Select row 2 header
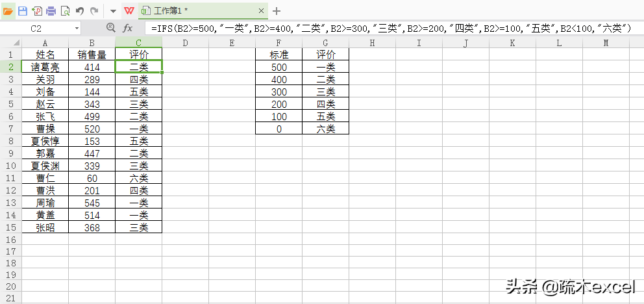This screenshot has width=644, height=304. point(10,67)
